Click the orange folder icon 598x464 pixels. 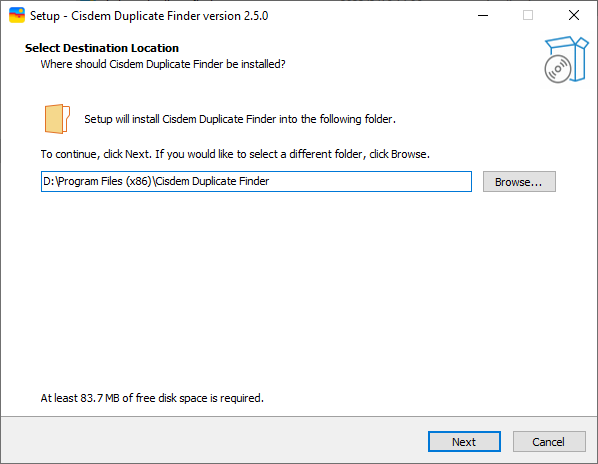(x=57, y=119)
